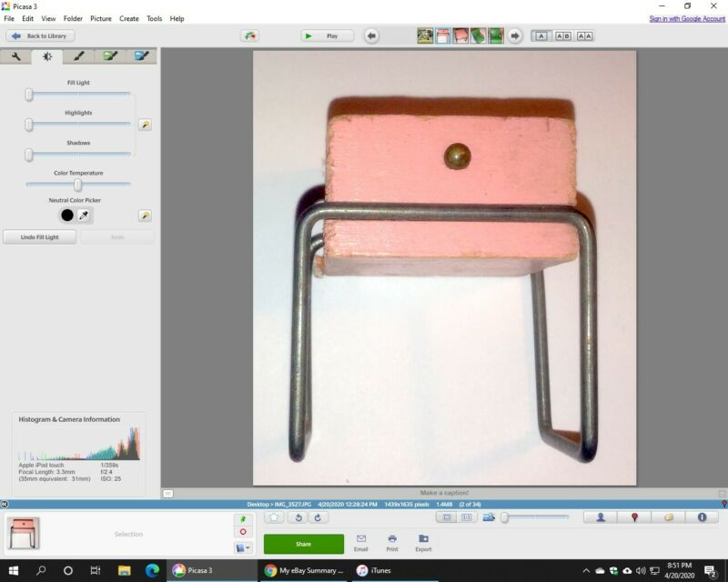This screenshot has height=582, width=728.
Task: Click the Color Temperature slider handle
Action: tap(78, 185)
